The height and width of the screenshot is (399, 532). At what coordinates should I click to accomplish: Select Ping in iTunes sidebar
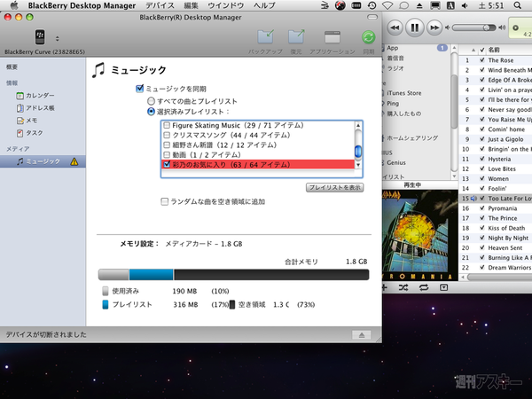coord(393,104)
